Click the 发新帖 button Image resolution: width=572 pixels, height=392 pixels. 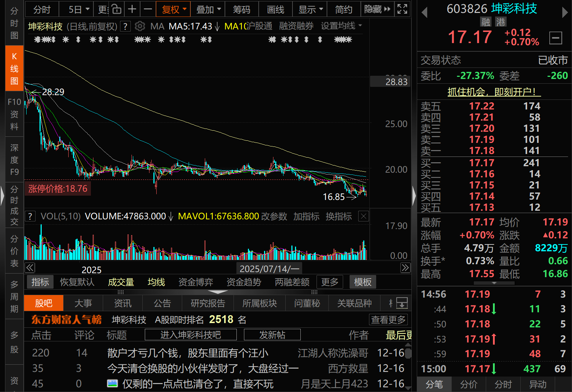pos(272,335)
